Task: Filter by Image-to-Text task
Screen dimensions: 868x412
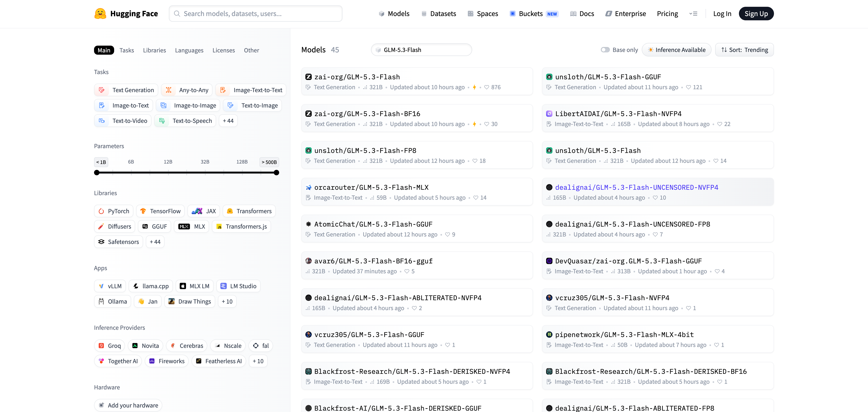Action: (x=123, y=105)
